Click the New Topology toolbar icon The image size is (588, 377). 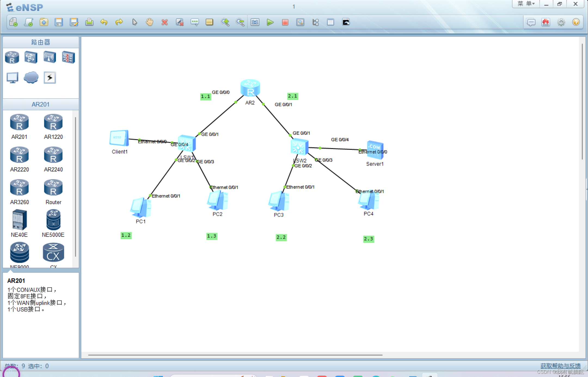(13, 22)
